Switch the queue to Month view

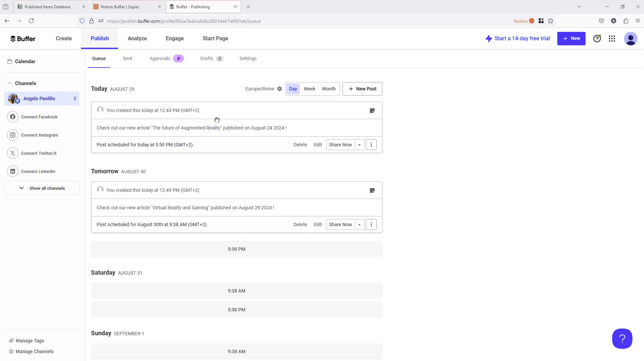pyautogui.click(x=329, y=89)
